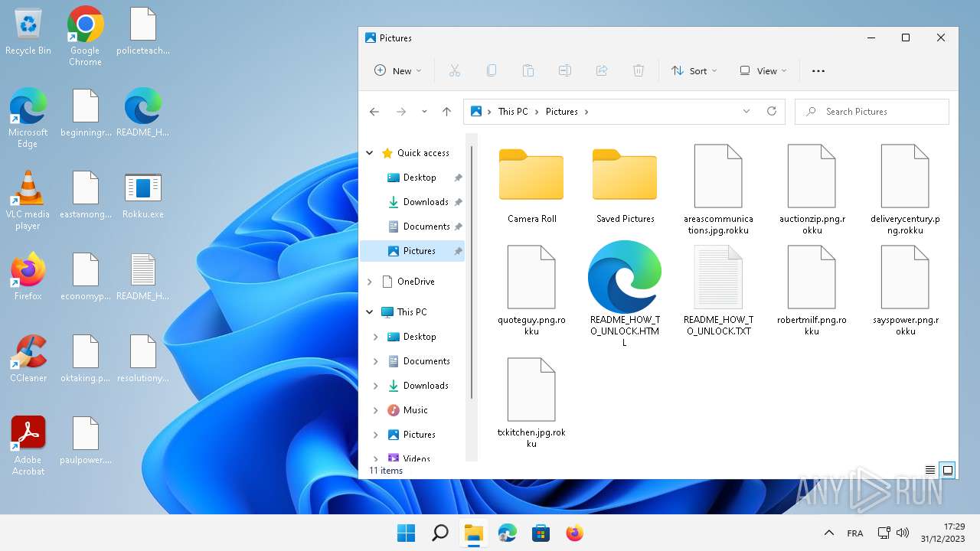Click Pictures in address breadcrumb

pos(562,112)
